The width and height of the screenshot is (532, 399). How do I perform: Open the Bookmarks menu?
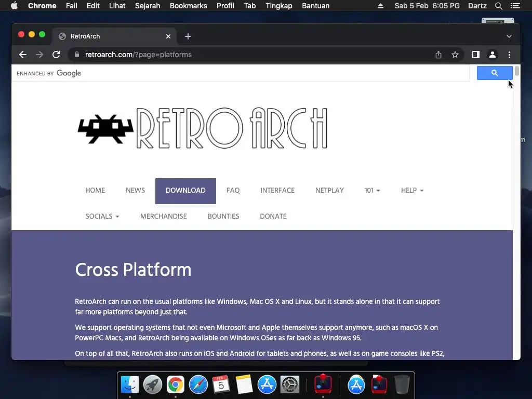(188, 6)
